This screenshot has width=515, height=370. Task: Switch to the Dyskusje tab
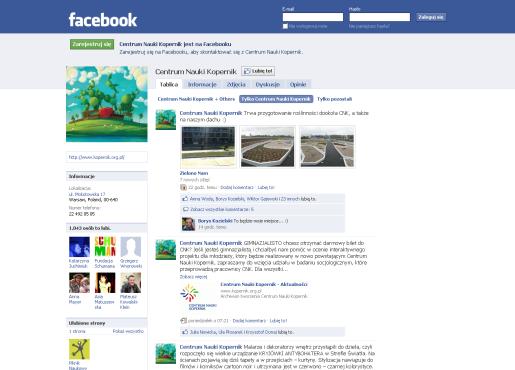click(x=268, y=84)
